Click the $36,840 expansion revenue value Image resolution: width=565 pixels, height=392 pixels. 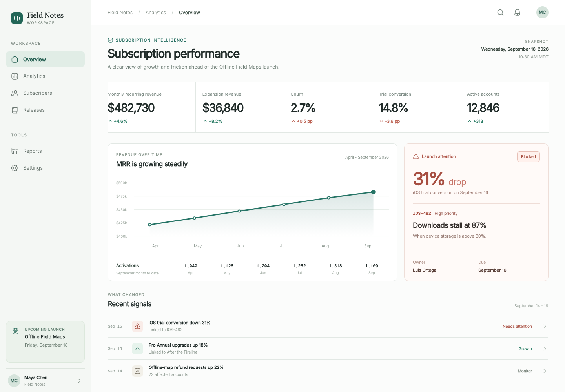point(223,108)
